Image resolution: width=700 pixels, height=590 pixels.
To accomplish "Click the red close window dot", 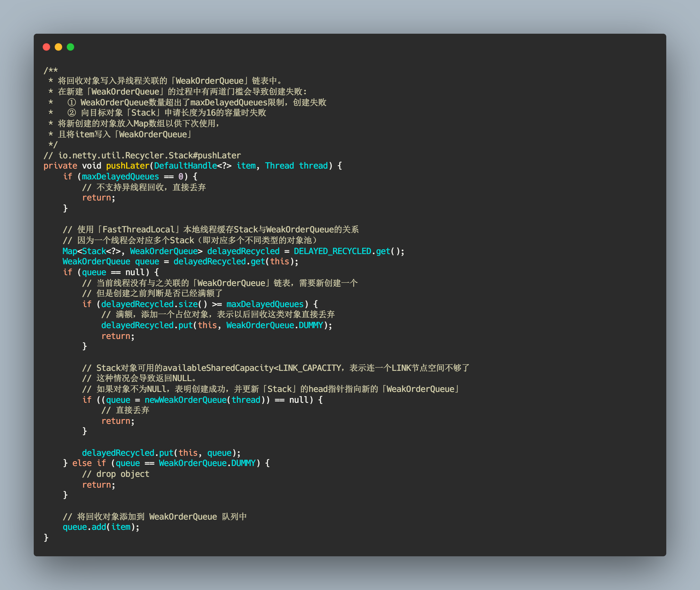I will (x=46, y=47).
